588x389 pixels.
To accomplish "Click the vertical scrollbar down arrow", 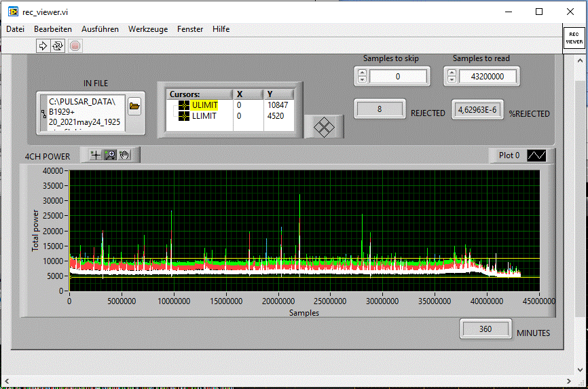I will coord(580,370).
